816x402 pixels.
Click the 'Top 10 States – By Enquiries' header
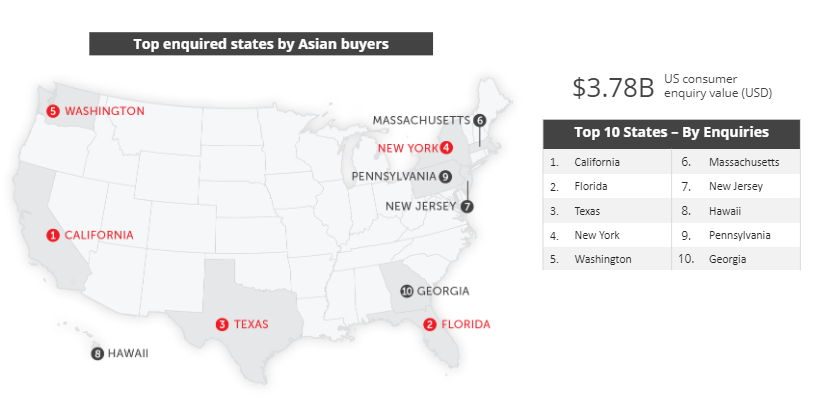click(671, 132)
